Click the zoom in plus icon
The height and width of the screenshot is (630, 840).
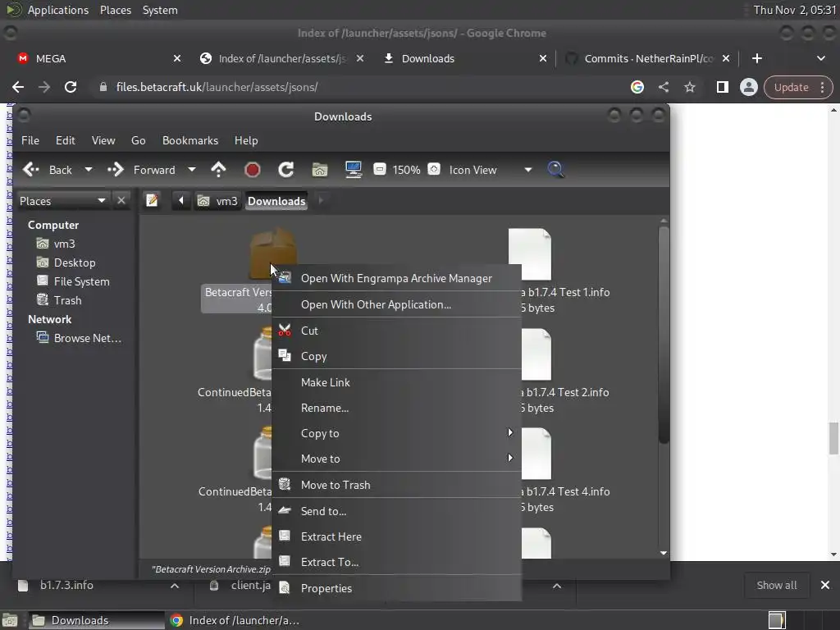[x=434, y=169]
